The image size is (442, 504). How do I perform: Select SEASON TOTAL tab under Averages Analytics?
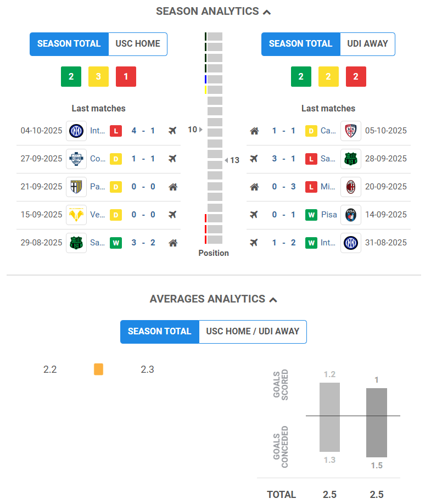pyautogui.click(x=160, y=332)
